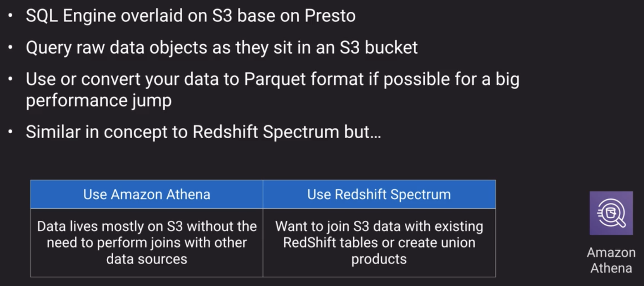The image size is (644, 286).
Task: Click the performance jump line
Action: [99, 101]
